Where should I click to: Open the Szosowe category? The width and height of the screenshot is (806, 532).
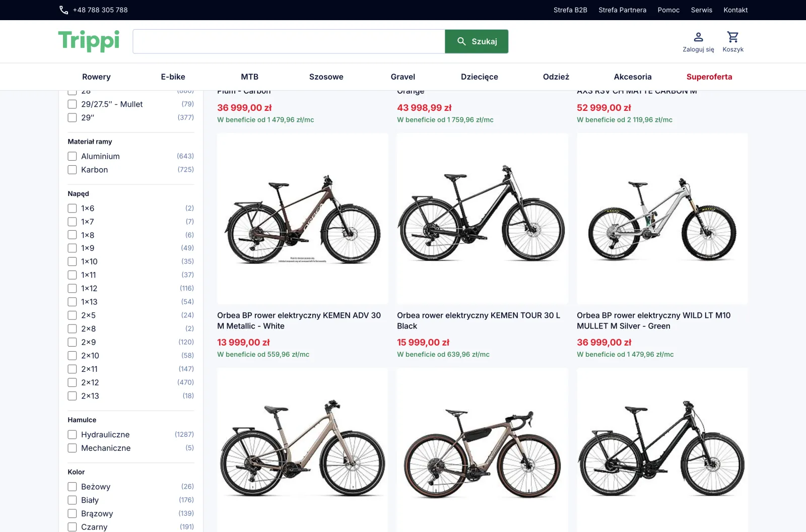326,77
